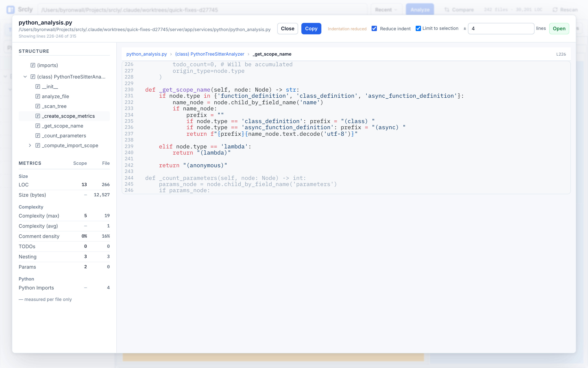Expand the _compute_import_scope node
Image resolution: width=588 pixels, height=368 pixels.
30,145
